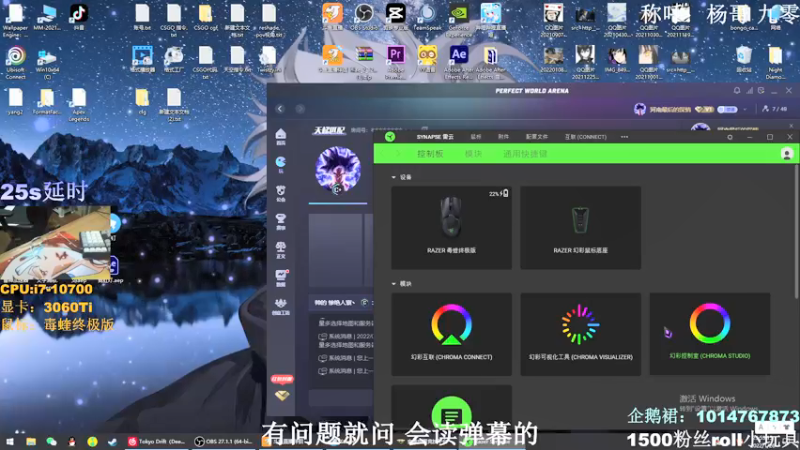Viewport: 800px width, 450px height.
Task: Collapse the devices section arrow
Action: click(393, 177)
